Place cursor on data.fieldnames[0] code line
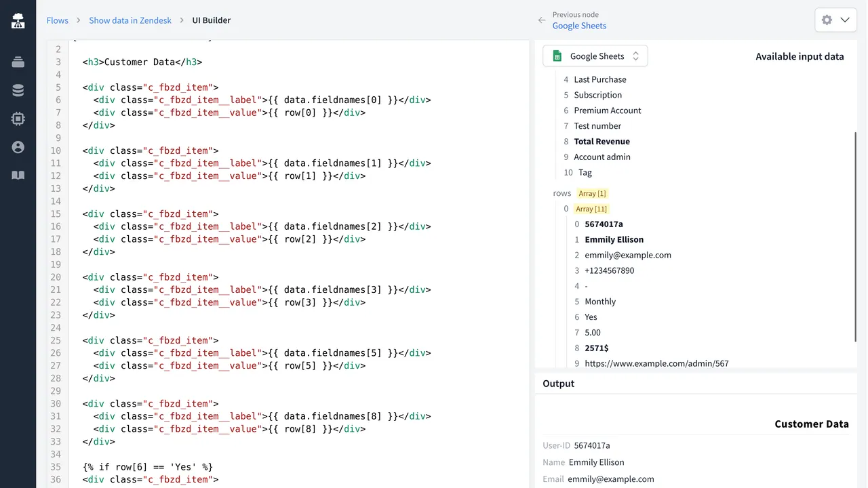The width and height of the screenshot is (868, 488). click(262, 100)
